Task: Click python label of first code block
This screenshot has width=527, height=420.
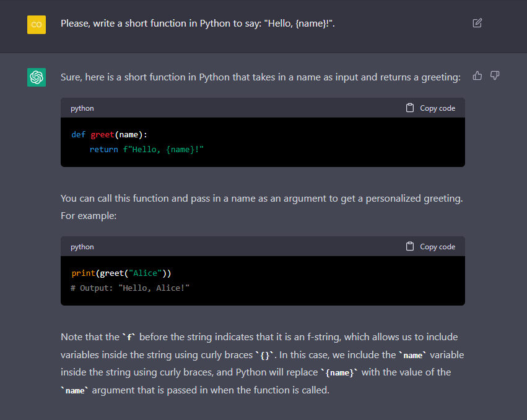Action: [82, 108]
